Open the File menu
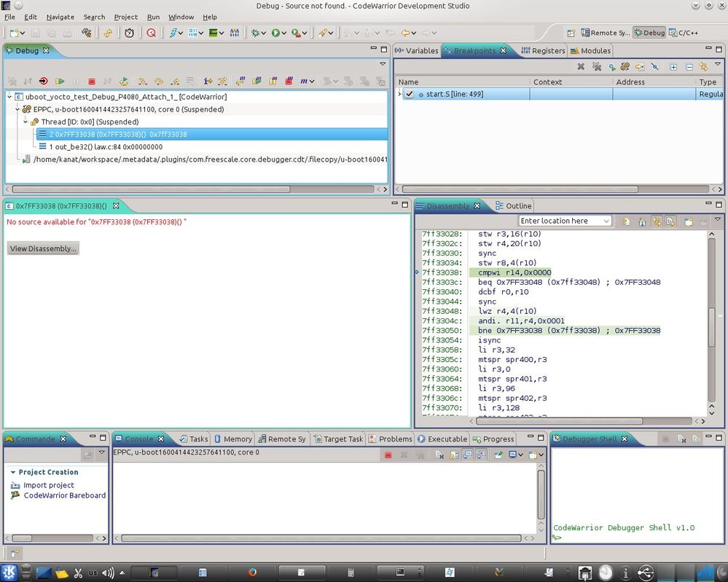Screen dimensions: 728x582 pos(9,17)
